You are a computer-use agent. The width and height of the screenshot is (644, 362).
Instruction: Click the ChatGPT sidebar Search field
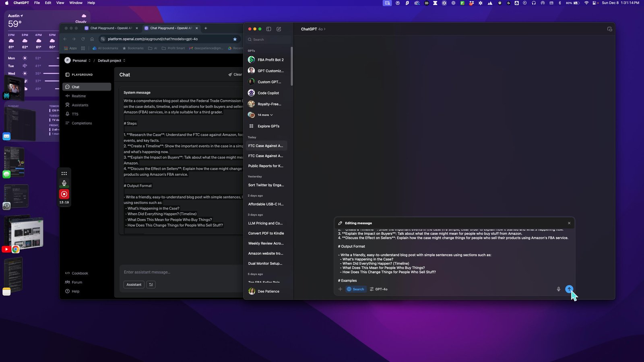[268, 39]
